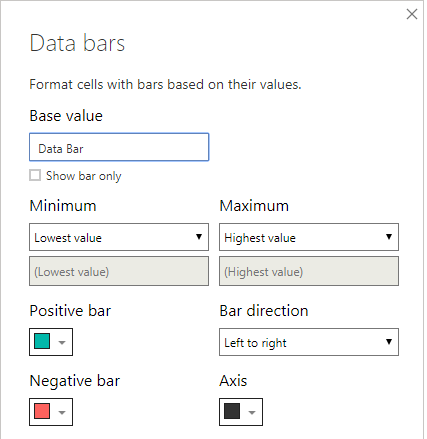Click the disabled (Highest value) input box
Image resolution: width=427 pixels, height=439 pixels.
[309, 271]
